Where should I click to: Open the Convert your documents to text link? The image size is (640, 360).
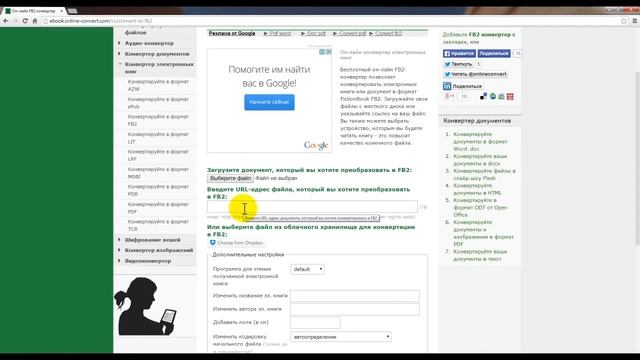coord(480,256)
